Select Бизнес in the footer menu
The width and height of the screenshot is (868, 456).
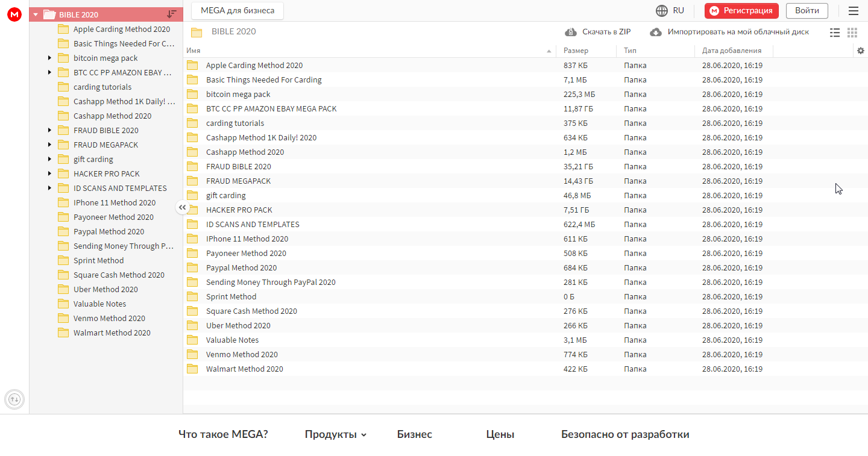[x=414, y=434]
